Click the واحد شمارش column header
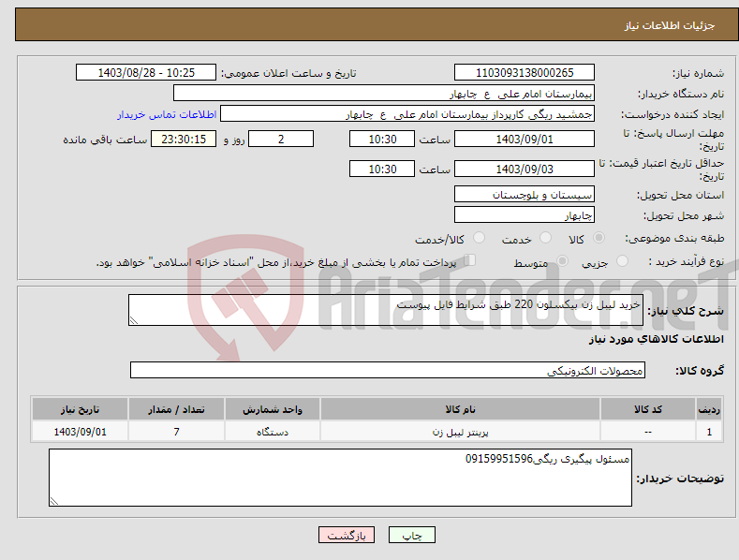The width and height of the screenshot is (739, 560). 273,409
